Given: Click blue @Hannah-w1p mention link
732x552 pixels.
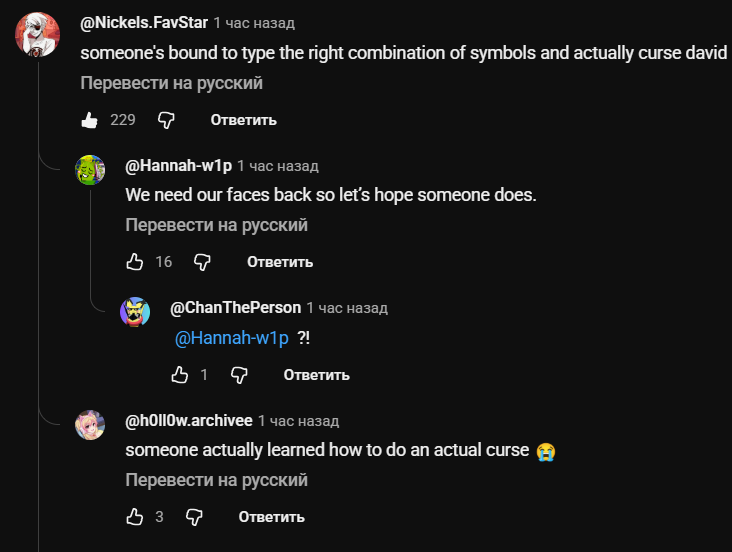Looking at the screenshot, I should pyautogui.click(x=232, y=339).
